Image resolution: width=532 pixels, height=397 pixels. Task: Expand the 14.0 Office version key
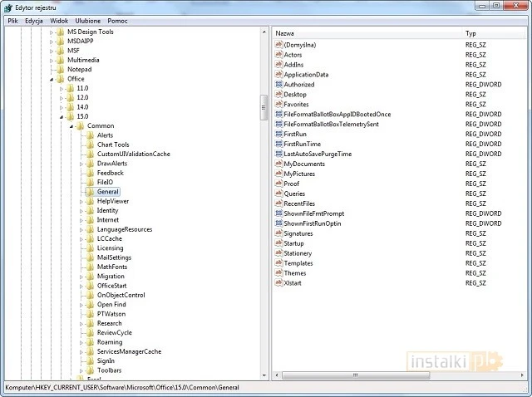click(x=61, y=107)
